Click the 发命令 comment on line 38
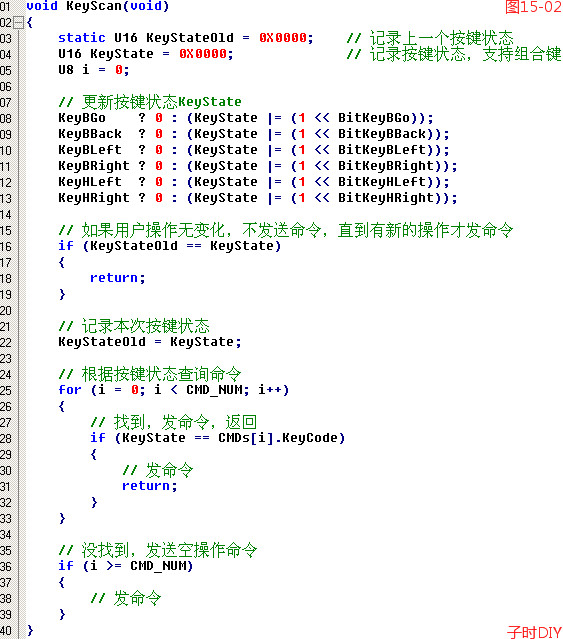 tap(126, 598)
